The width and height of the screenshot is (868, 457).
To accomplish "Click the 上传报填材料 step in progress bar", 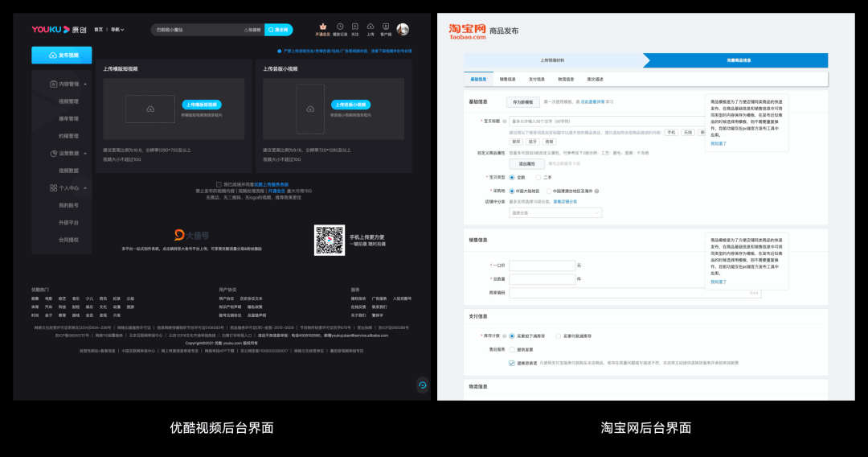I will [x=552, y=60].
